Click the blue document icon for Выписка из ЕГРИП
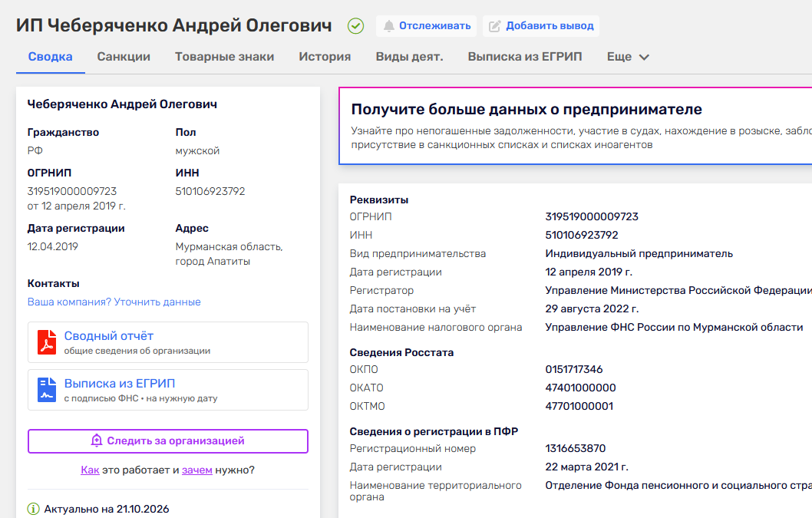Image resolution: width=812 pixels, height=518 pixels. tap(47, 390)
